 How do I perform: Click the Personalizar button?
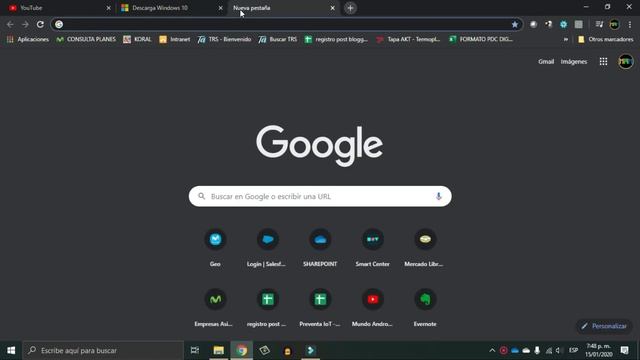[x=604, y=326]
